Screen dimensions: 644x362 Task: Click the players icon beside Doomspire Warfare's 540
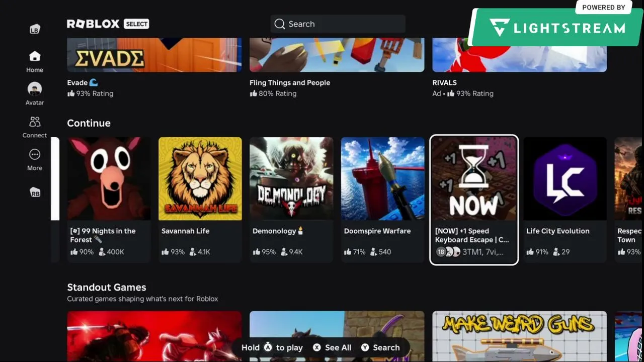tap(374, 252)
